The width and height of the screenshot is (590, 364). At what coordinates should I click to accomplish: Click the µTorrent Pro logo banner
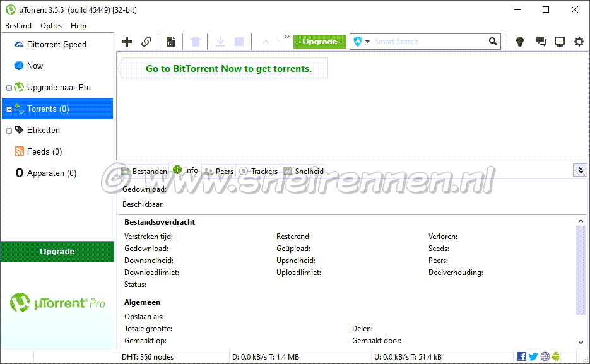(x=57, y=303)
